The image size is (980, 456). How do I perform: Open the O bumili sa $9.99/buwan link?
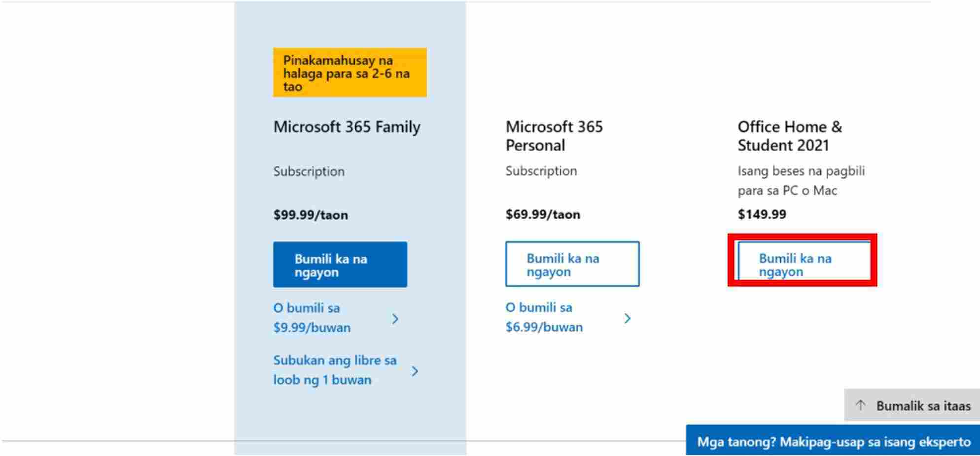[312, 318]
